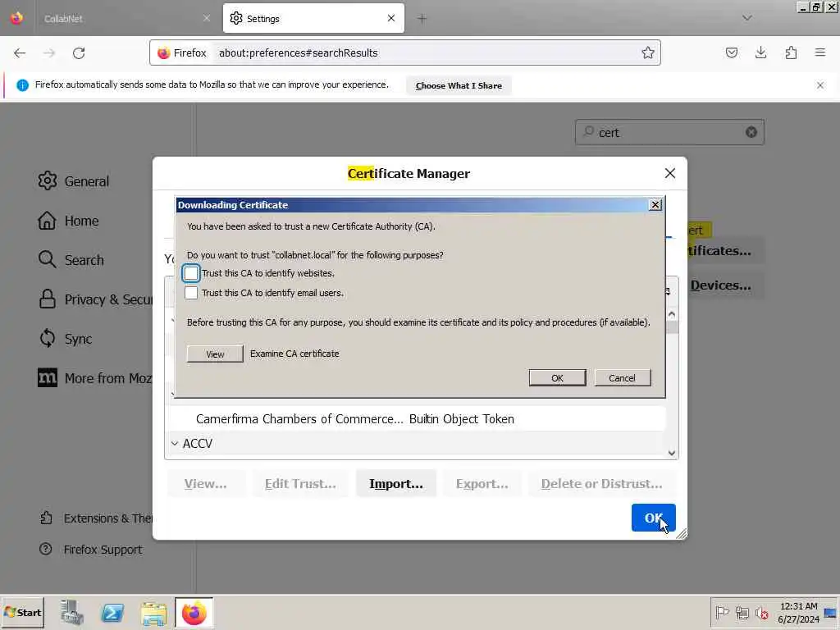The image size is (840, 630).
Task: Click the network tray icon
Action: [x=742, y=612]
